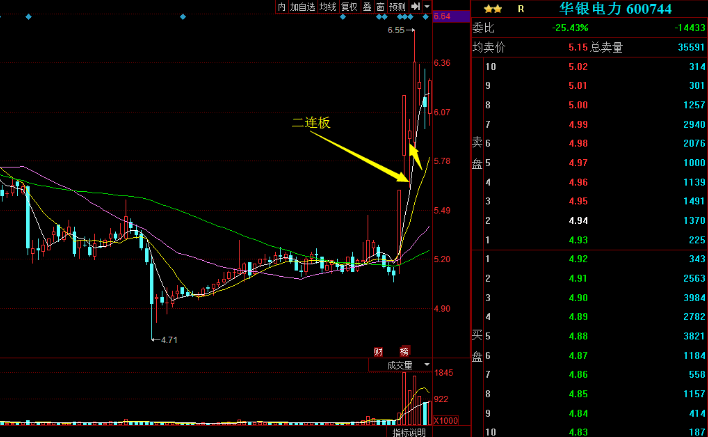This screenshot has height=437, width=708.
Task: Toggle 复权 price adjustment
Action: pos(349,7)
